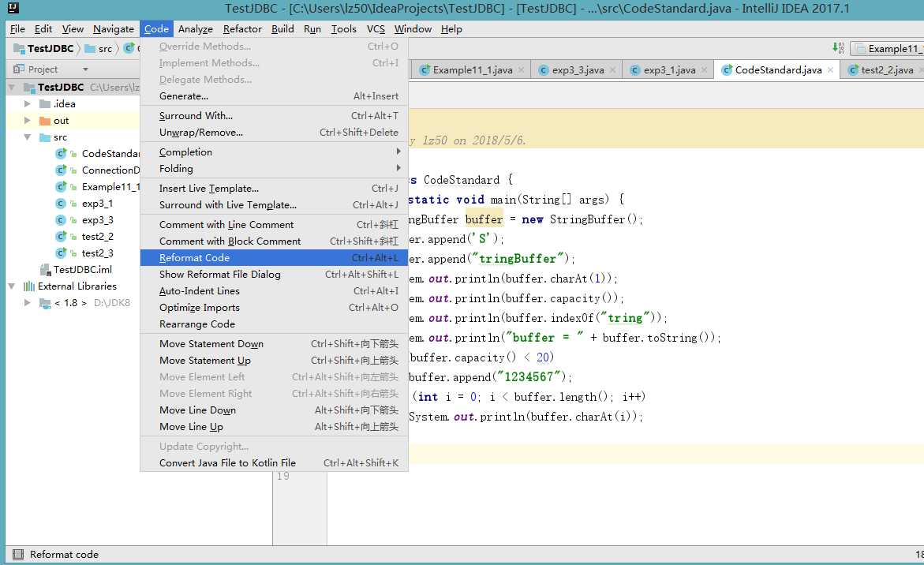Open the VCS menu
924x565 pixels.
[376, 29]
